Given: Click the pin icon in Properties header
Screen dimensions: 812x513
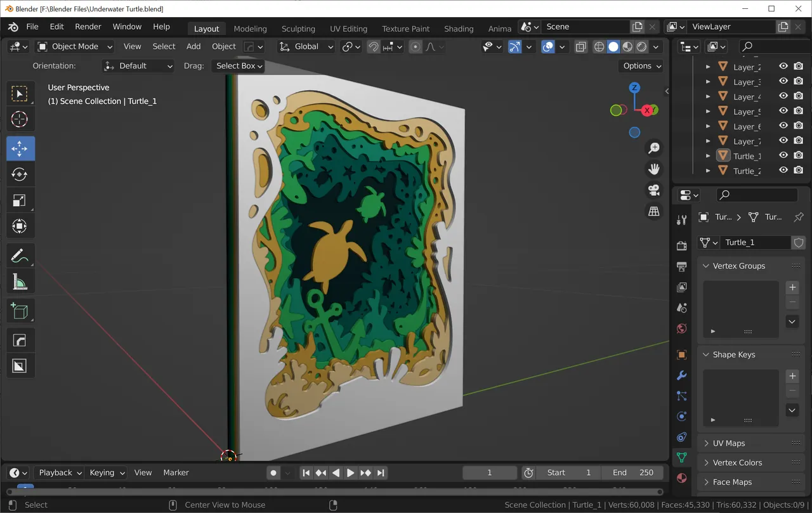Looking at the screenshot, I should point(799,217).
